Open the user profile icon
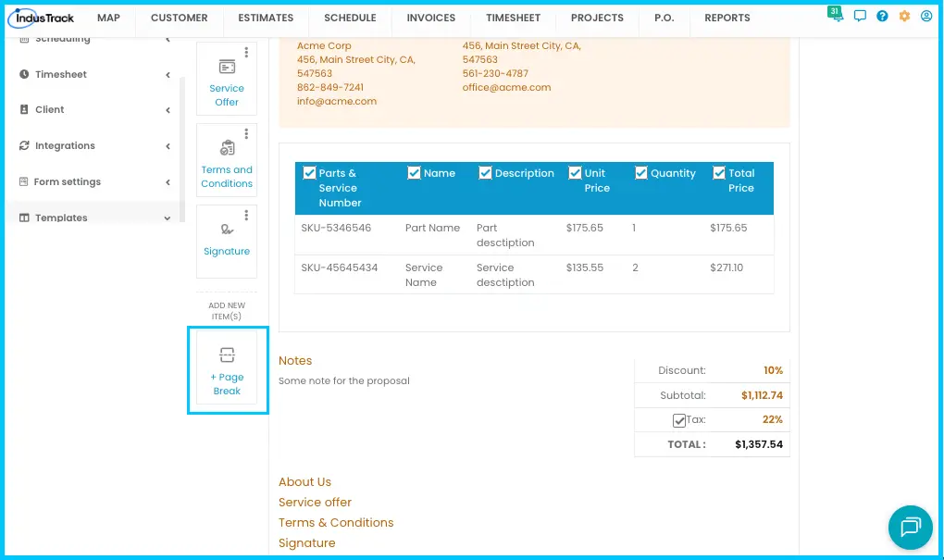The image size is (944, 560). pos(926,17)
